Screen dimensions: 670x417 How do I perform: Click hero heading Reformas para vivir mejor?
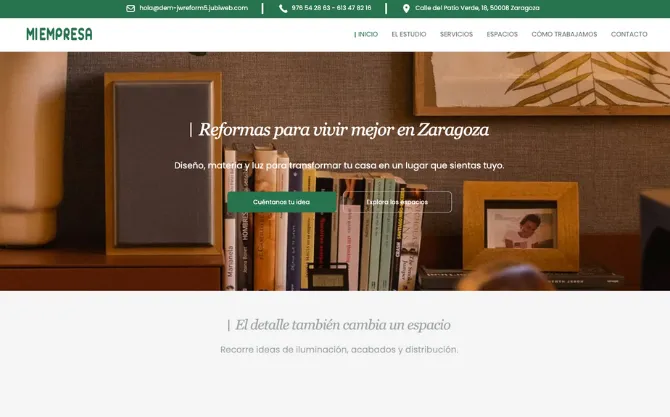pos(339,130)
